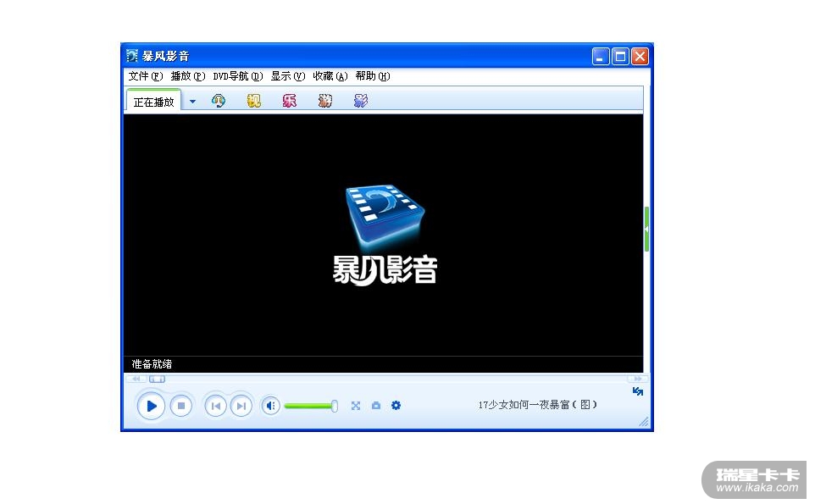This screenshot has height=504, width=815.
Task: Click the blue switch-mode arrows icon
Action: [638, 391]
